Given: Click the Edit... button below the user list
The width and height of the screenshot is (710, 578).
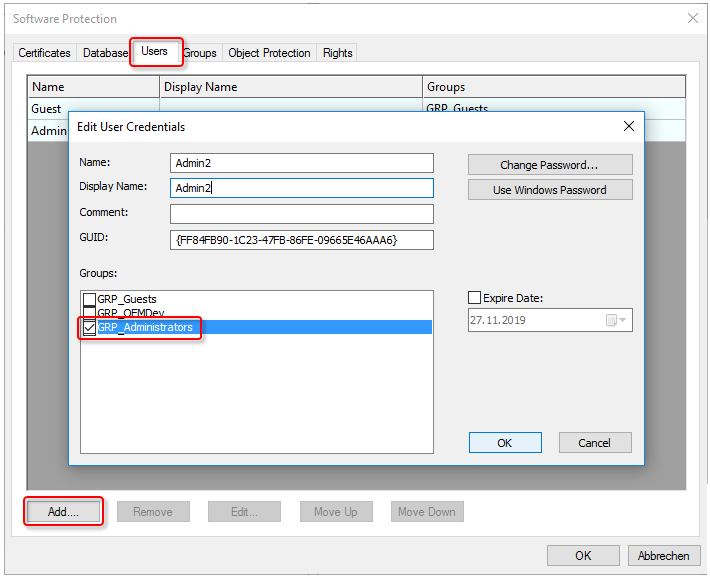Looking at the screenshot, I should point(245,511).
